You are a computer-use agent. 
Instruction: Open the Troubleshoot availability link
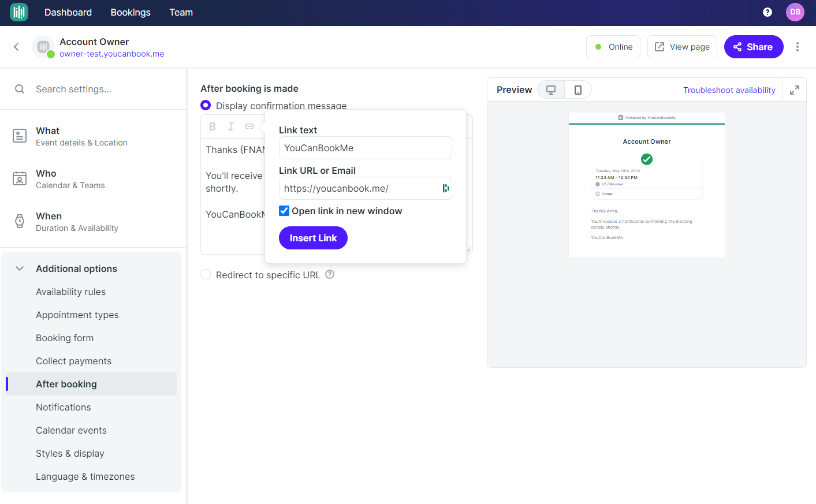729,90
